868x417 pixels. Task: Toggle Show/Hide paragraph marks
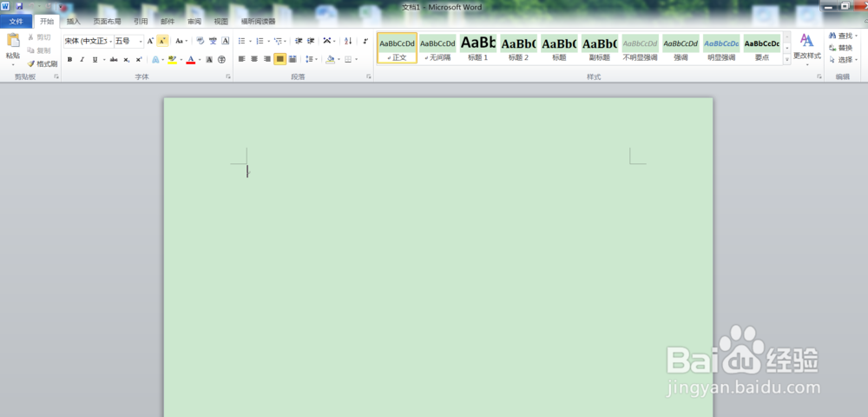point(365,41)
